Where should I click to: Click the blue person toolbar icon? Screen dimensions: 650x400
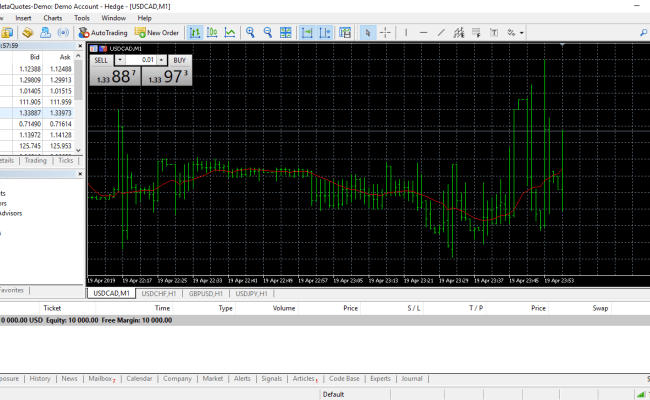click(x=45, y=32)
